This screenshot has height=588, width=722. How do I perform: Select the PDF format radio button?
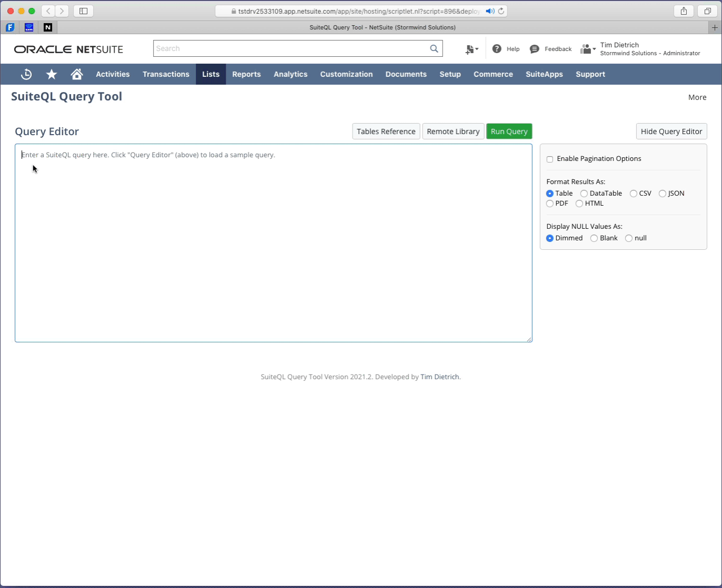coord(550,204)
